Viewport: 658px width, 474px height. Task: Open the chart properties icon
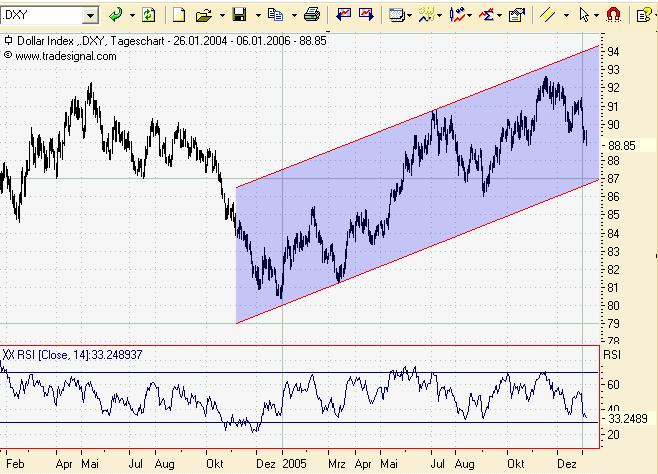coord(517,16)
